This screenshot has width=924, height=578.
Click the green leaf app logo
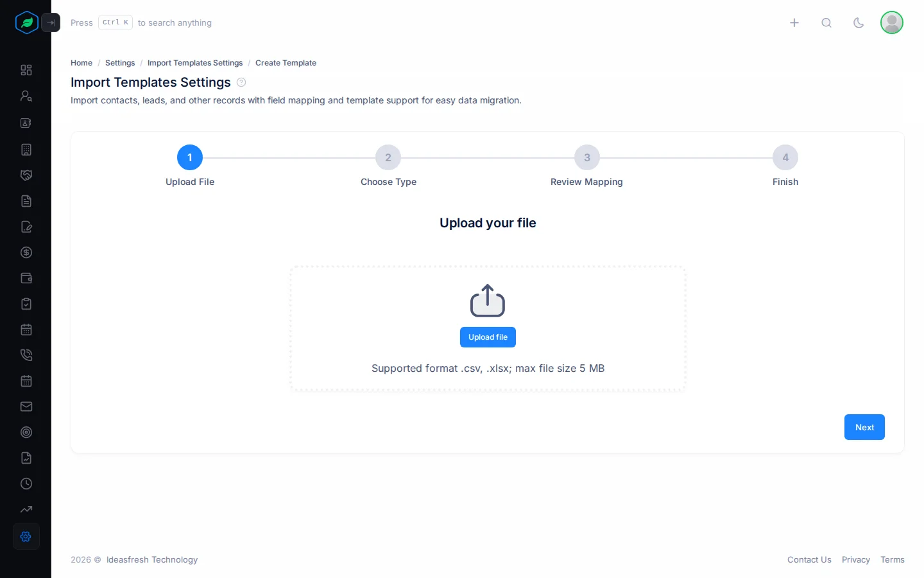26,22
